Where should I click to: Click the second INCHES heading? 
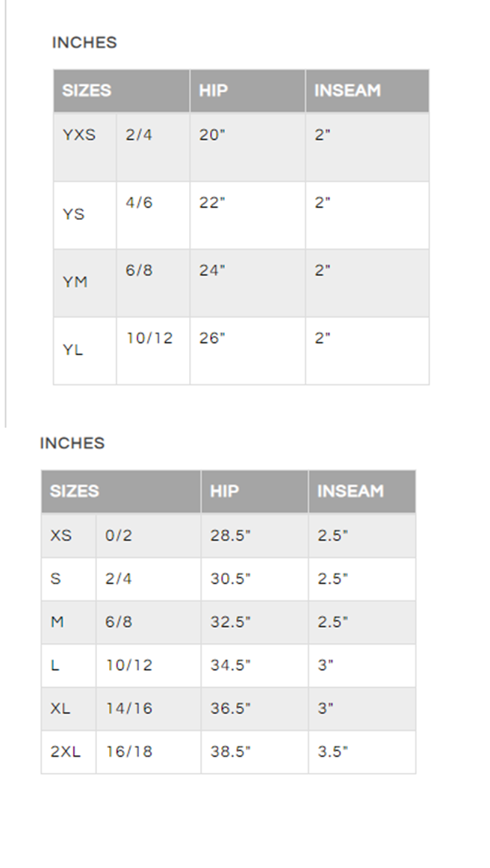72,443
